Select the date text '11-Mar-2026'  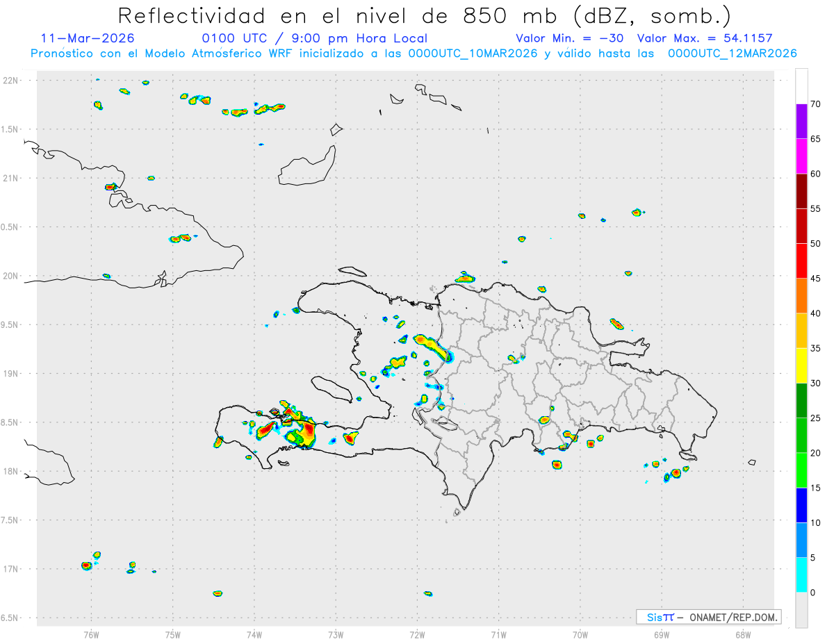click(88, 38)
